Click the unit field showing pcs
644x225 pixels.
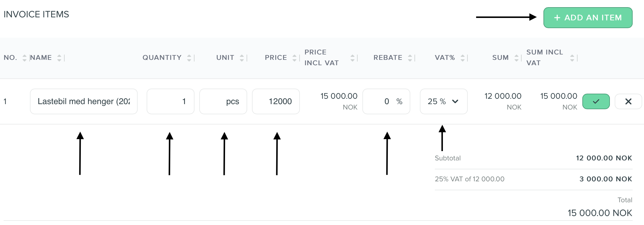[223, 101]
